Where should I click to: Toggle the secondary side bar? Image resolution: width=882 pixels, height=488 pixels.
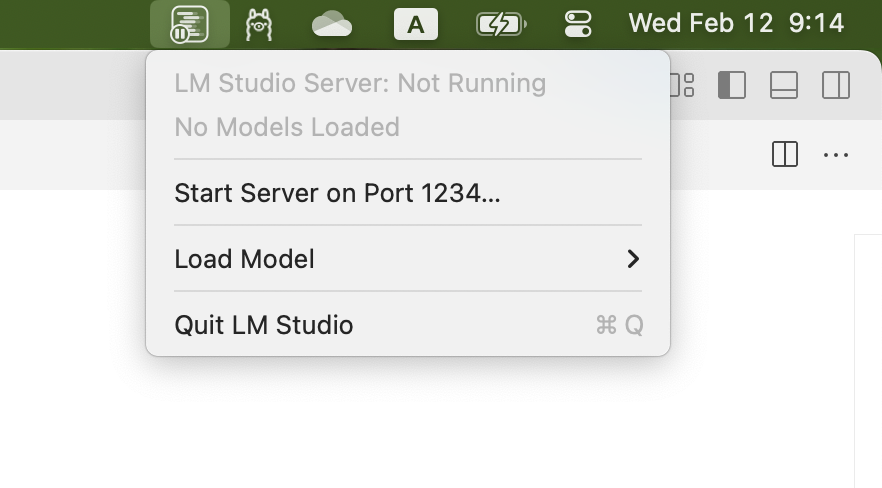[835, 86]
